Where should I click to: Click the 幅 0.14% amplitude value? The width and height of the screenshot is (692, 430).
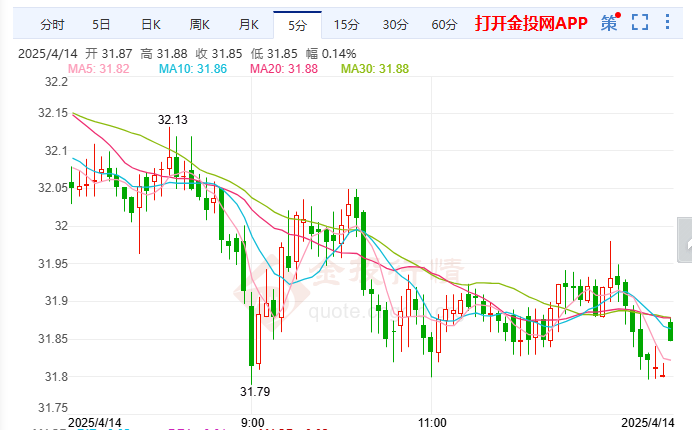point(331,54)
